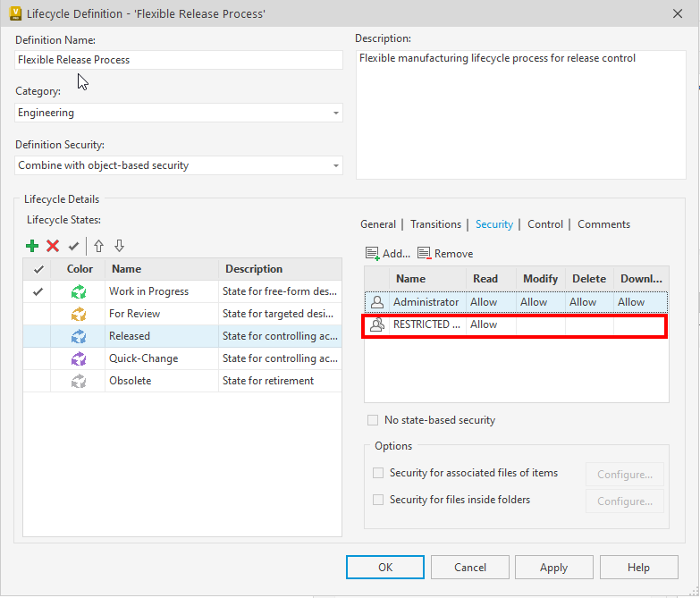
Task: Click the Help button
Action: click(639, 568)
